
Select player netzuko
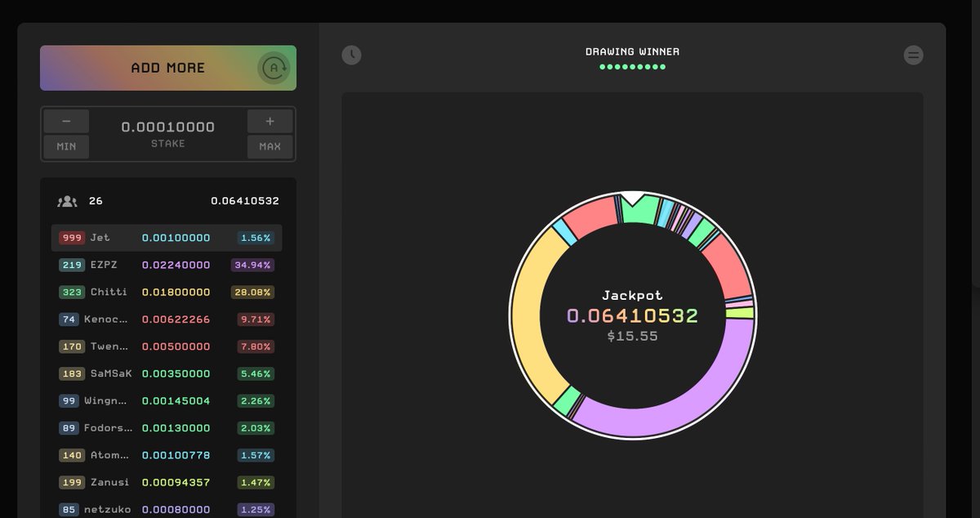pos(167,509)
